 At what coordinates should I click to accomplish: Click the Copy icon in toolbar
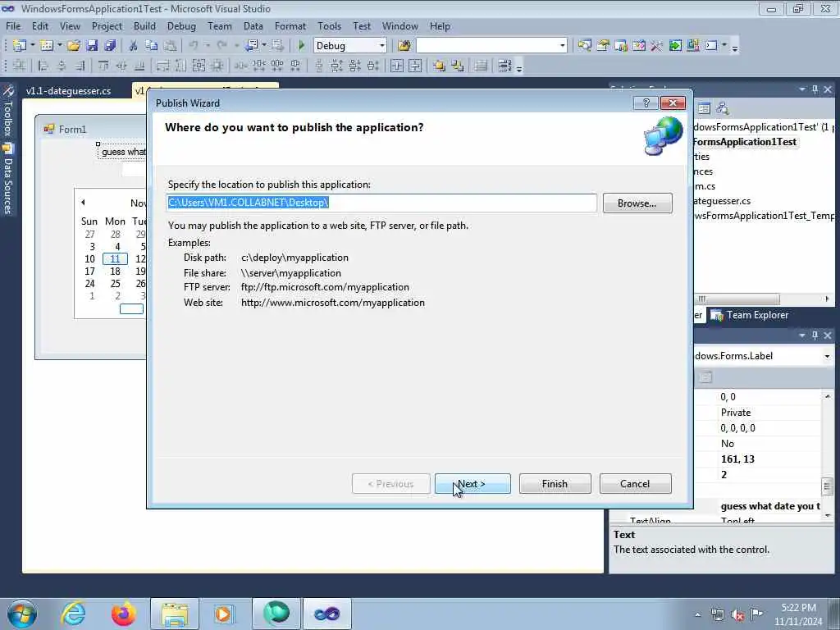point(152,46)
